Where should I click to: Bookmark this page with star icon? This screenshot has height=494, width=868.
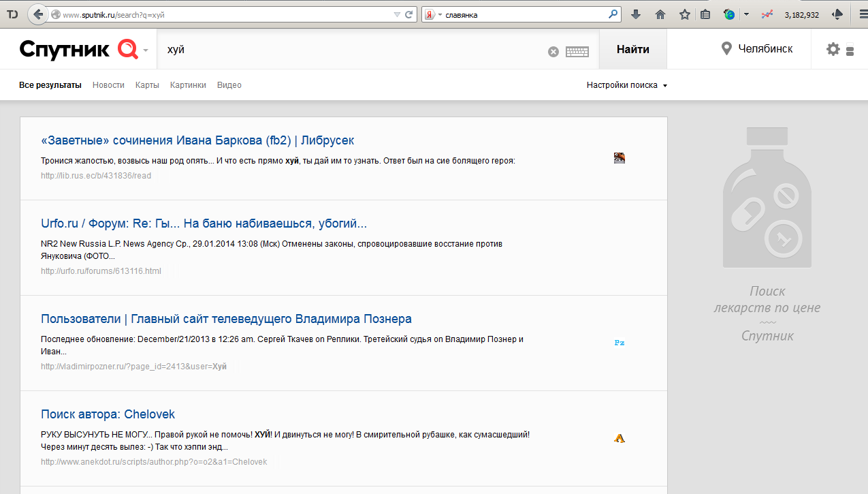click(685, 14)
